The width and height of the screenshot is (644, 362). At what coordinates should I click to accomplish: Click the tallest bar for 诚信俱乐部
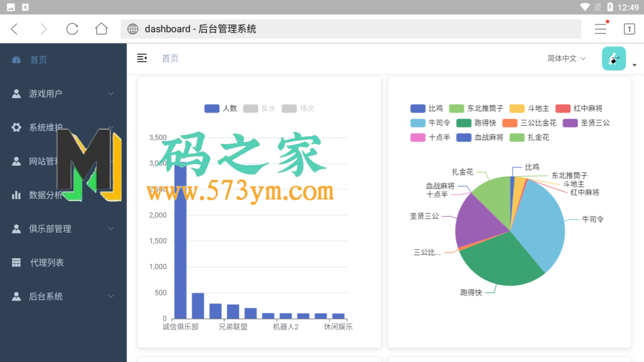point(180,241)
